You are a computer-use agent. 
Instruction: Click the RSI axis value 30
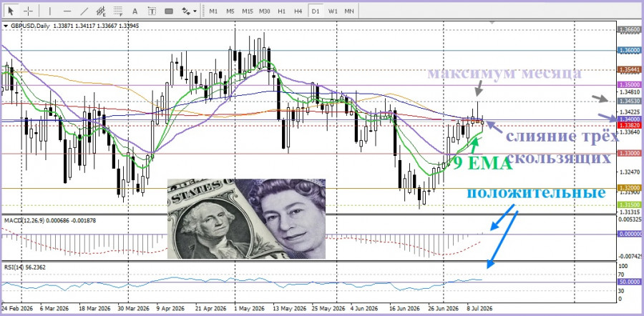click(621, 290)
